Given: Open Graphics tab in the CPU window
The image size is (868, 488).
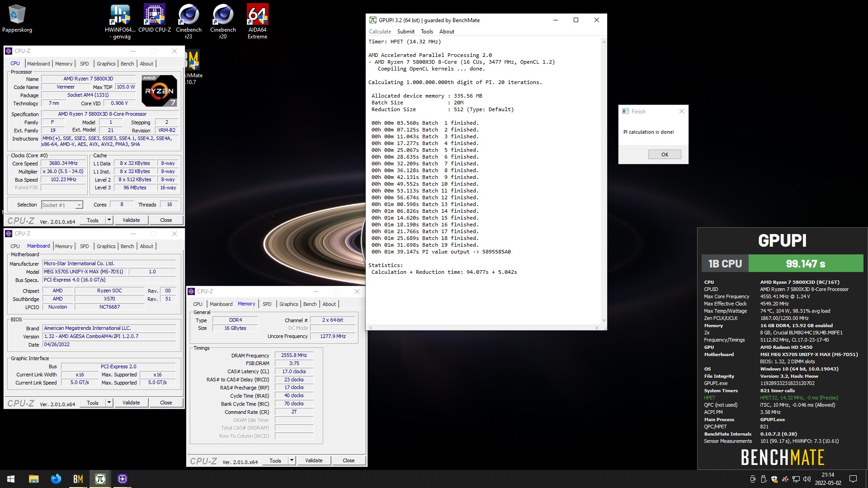Looking at the screenshot, I should 106,64.
